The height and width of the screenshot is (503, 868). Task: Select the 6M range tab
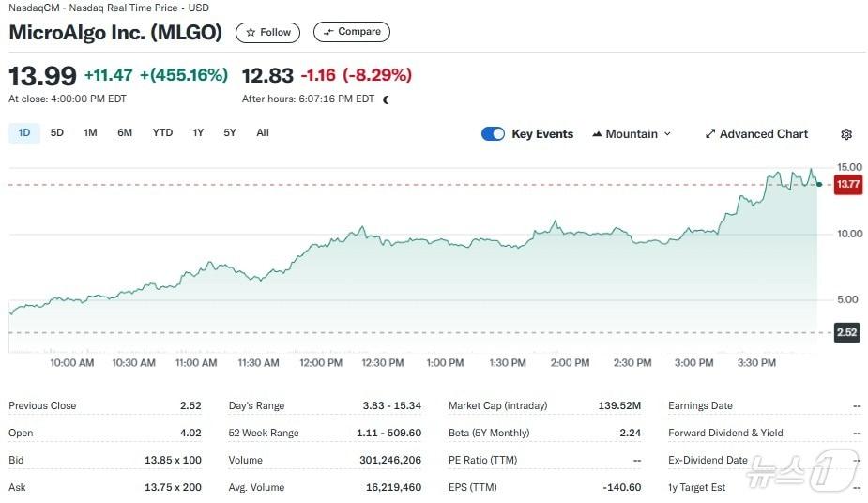tap(125, 133)
